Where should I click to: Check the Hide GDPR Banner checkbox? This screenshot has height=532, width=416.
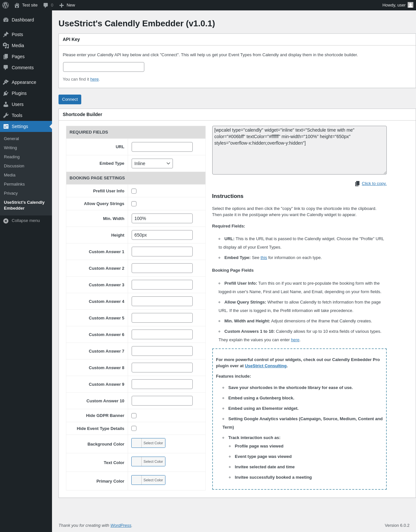[x=134, y=416]
